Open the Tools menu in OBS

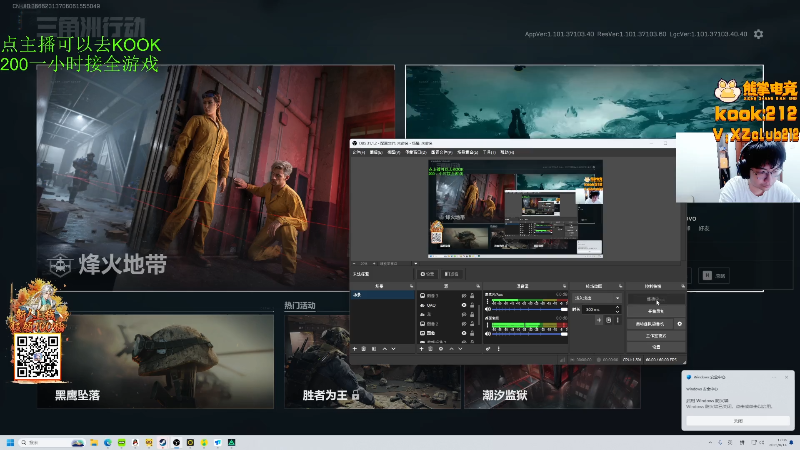pos(489,152)
